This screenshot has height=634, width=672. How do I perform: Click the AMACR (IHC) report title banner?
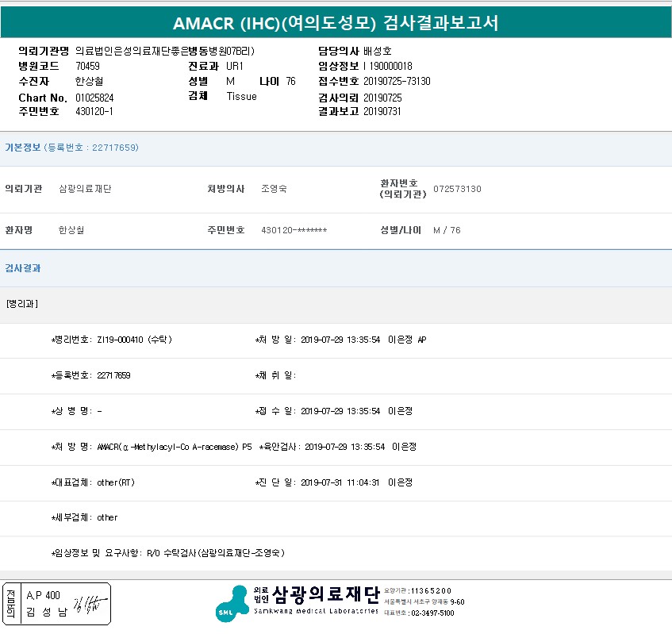click(336, 21)
